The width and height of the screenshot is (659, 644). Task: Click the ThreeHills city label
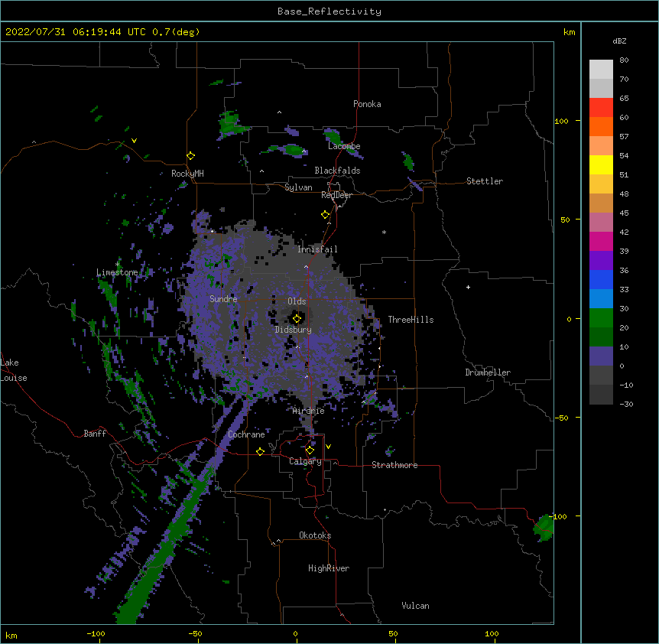411,320
